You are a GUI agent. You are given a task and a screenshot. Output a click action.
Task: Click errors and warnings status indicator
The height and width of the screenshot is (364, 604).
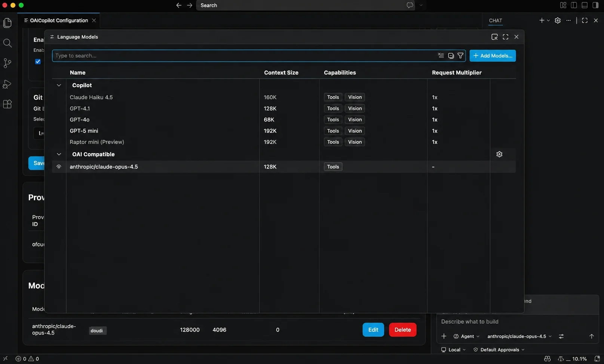point(27,359)
